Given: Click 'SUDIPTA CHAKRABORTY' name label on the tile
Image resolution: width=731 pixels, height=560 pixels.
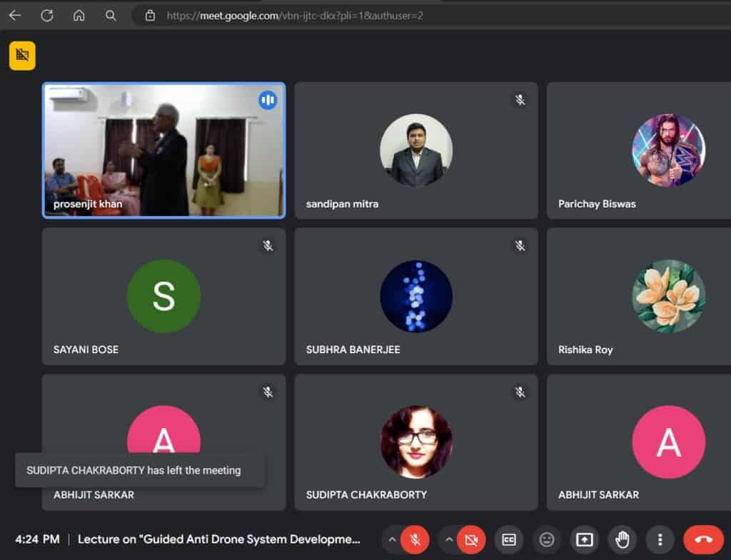Looking at the screenshot, I should (x=366, y=495).
